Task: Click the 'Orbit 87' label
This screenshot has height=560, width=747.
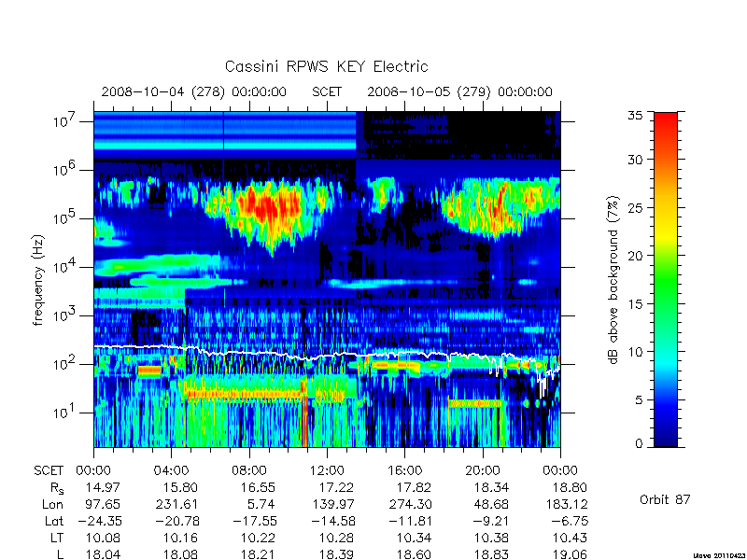Action: (x=665, y=499)
